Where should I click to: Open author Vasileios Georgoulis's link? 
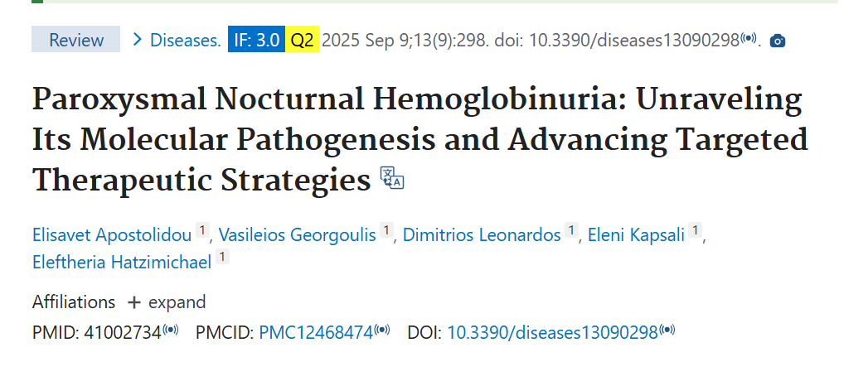297,234
